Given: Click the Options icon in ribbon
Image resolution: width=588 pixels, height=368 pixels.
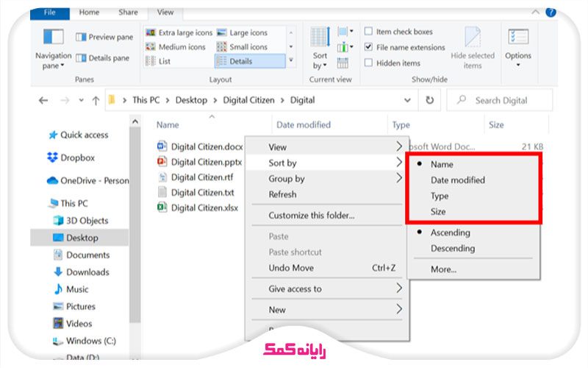Looking at the screenshot, I should [x=517, y=43].
